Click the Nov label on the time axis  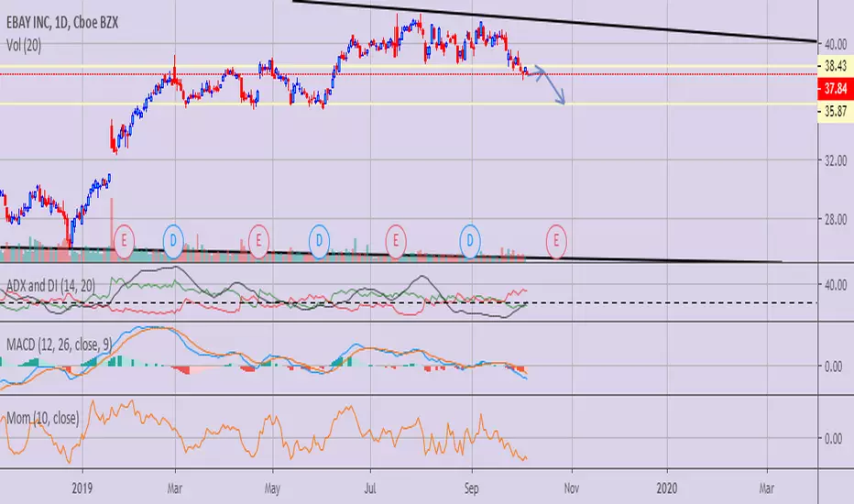coord(572,488)
